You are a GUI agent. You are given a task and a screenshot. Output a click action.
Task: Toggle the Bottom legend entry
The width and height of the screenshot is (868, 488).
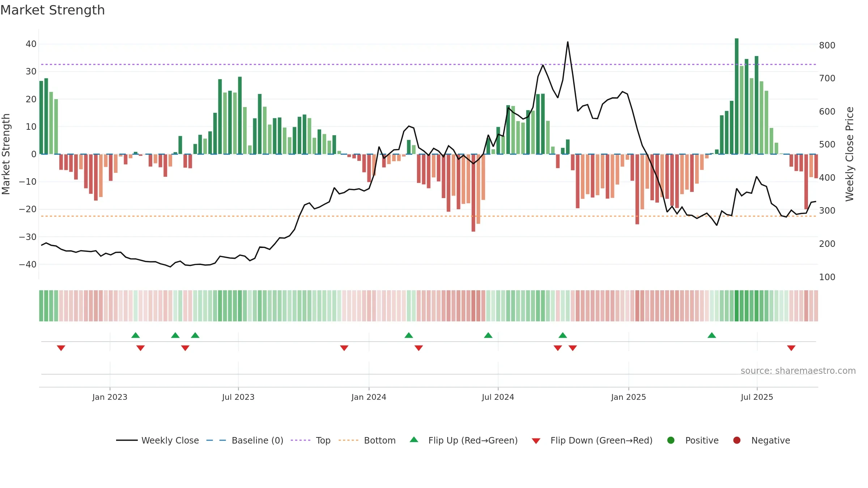tap(367, 440)
